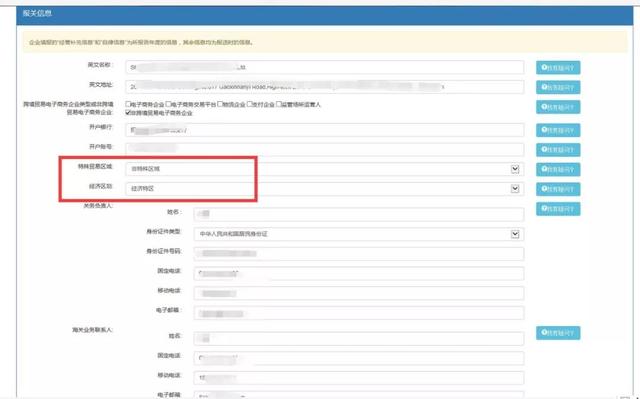Focus the 海关业务联系人 姓名 field
The height and width of the screenshot is (399, 640).
[359, 338]
